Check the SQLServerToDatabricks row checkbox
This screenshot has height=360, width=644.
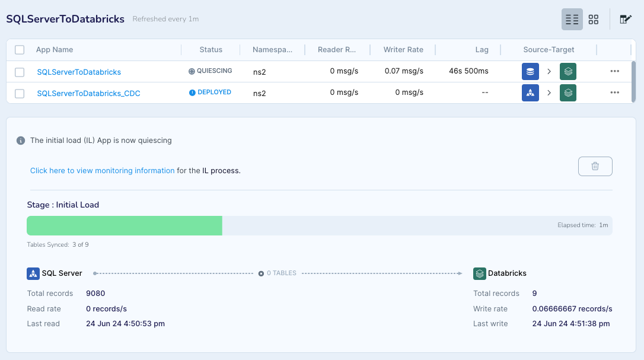tap(20, 72)
